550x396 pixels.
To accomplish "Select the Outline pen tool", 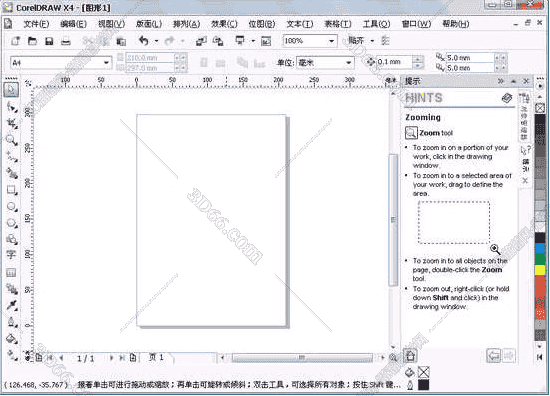I will 12,322.
